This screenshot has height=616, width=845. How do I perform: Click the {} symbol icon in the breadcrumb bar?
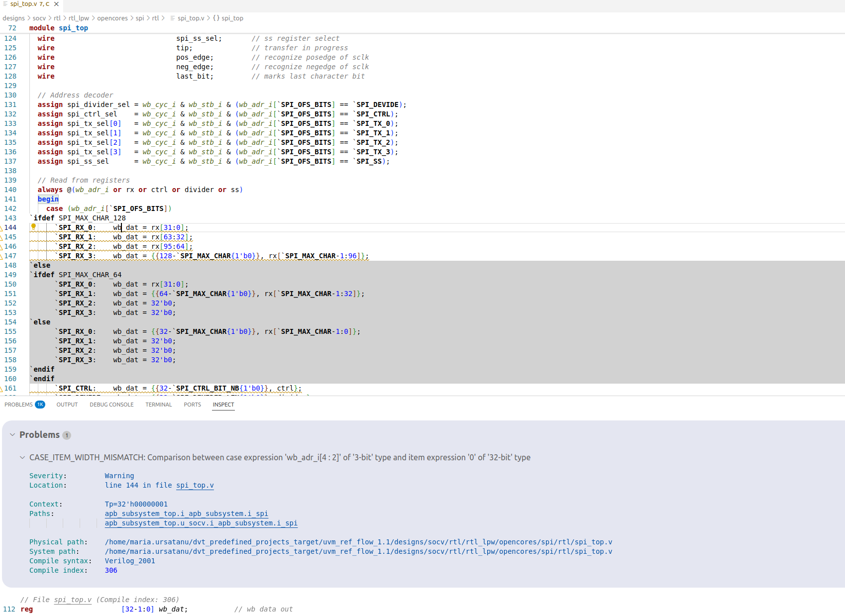214,18
